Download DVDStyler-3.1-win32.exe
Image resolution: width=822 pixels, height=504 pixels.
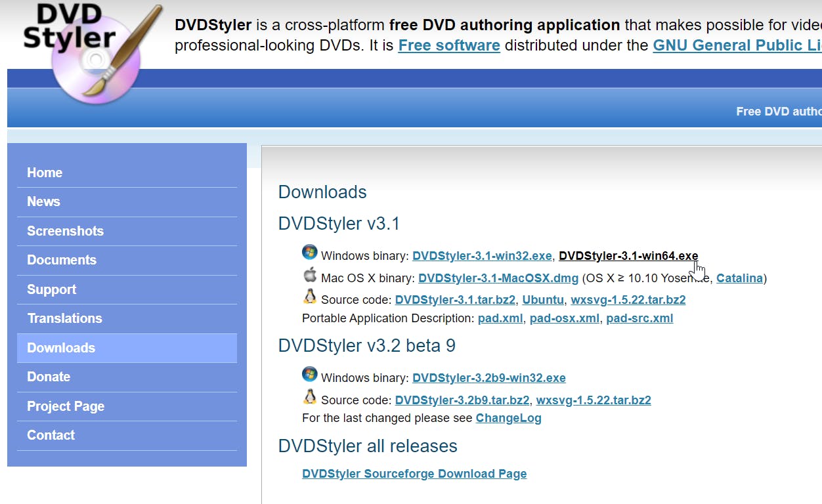482,256
